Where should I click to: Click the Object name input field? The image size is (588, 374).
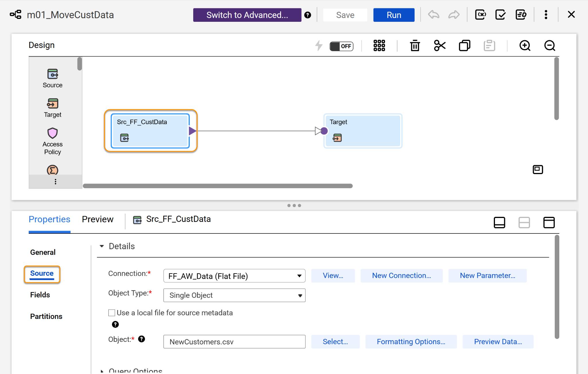pyautogui.click(x=234, y=342)
